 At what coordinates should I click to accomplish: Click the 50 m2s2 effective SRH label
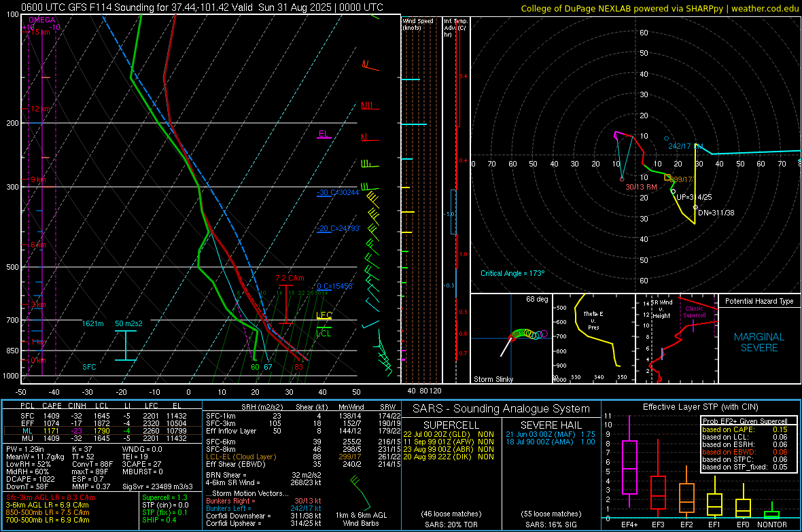(128, 324)
